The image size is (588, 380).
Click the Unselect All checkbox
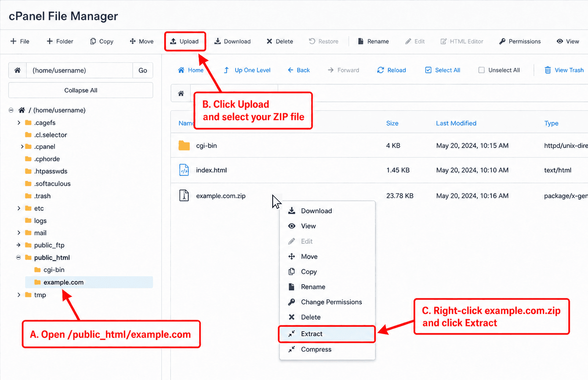[482, 70]
